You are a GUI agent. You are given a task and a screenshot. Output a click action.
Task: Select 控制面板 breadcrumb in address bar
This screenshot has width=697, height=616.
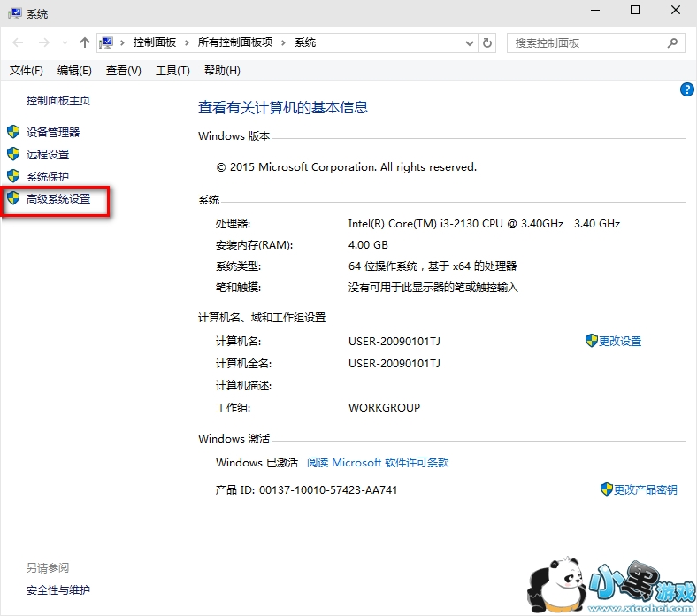(x=155, y=42)
